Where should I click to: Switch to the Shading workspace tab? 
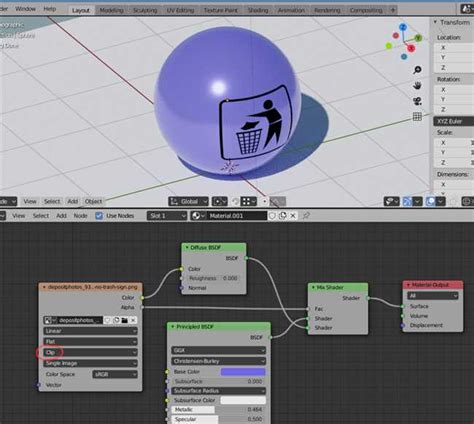(x=258, y=10)
